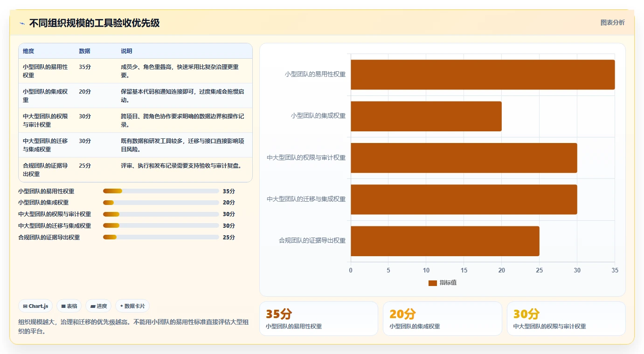Click the summary text starting 组织规模越大

(133, 327)
